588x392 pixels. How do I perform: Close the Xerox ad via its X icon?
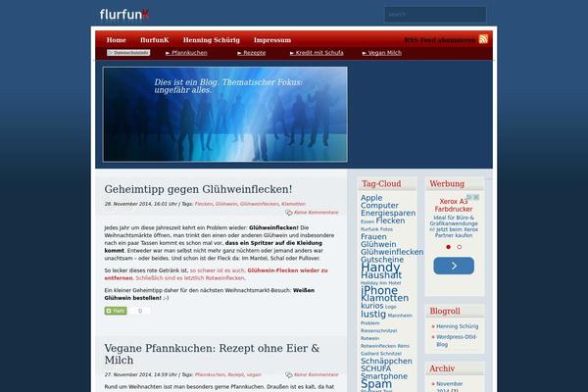pyautogui.click(x=476, y=197)
